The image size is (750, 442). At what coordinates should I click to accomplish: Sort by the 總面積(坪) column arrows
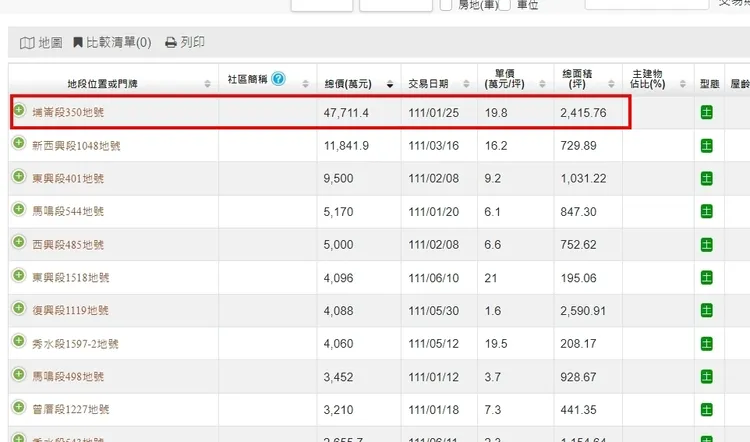611,84
